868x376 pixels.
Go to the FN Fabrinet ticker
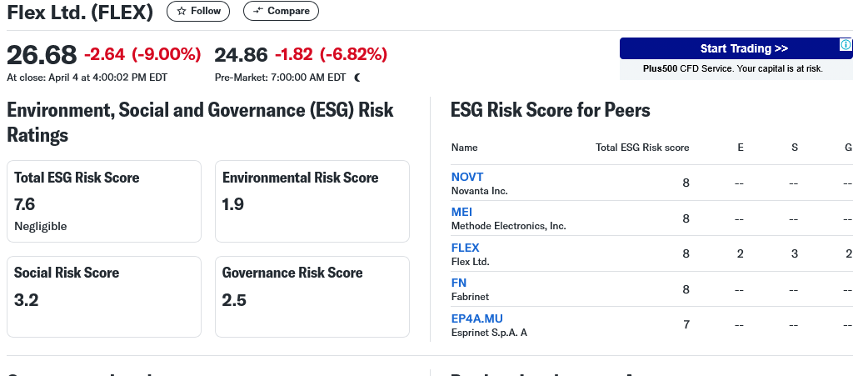(x=458, y=283)
